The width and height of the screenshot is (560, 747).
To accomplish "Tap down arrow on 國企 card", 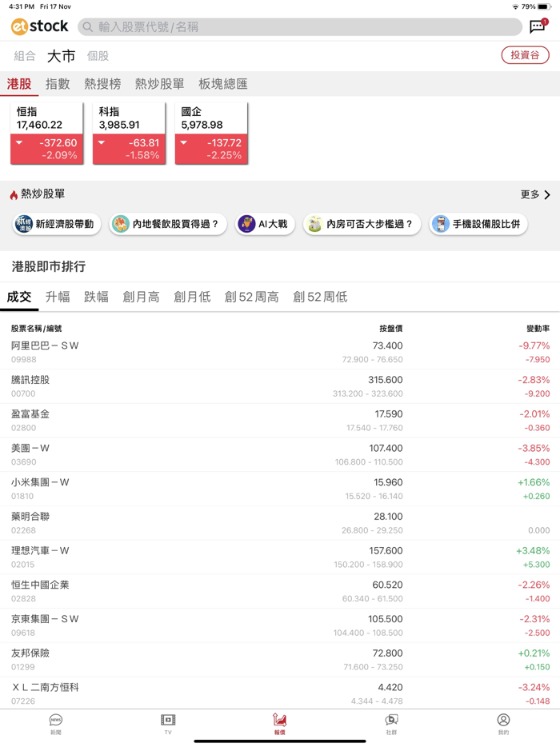I will (x=183, y=142).
